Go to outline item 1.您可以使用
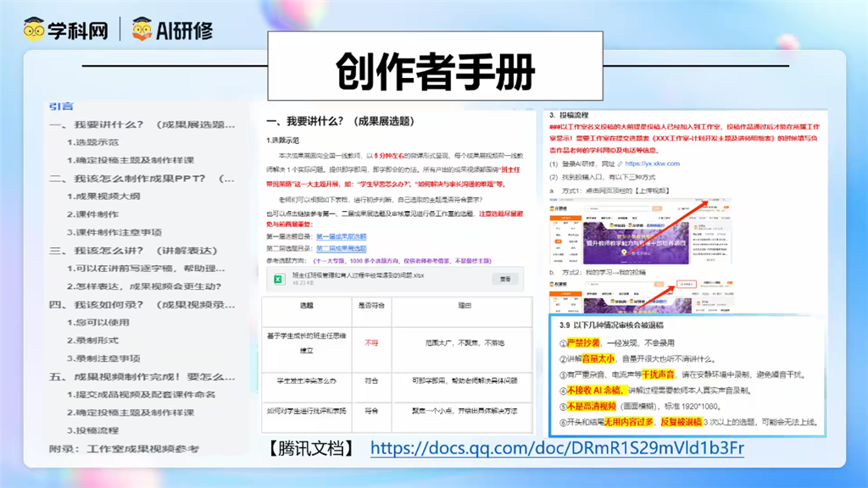Screen dimensions: 868x488 coord(98,322)
